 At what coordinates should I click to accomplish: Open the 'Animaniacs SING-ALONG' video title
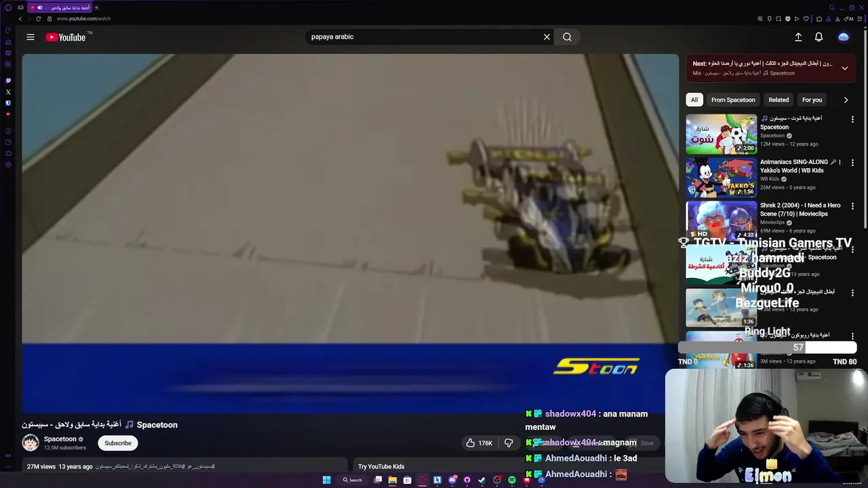pyautogui.click(x=800, y=166)
